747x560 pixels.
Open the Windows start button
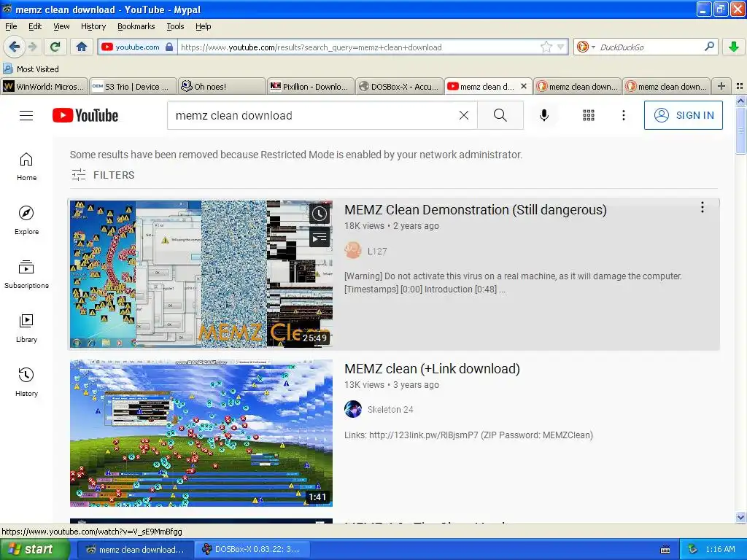(x=35, y=550)
